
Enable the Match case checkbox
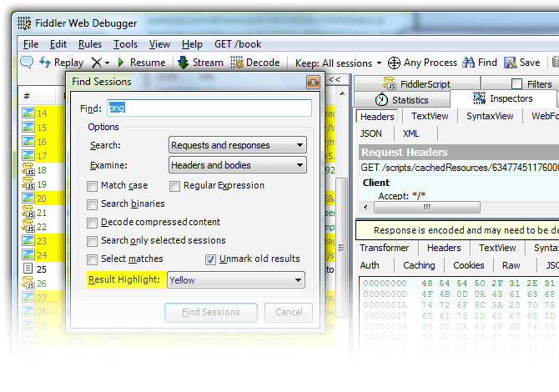point(93,186)
